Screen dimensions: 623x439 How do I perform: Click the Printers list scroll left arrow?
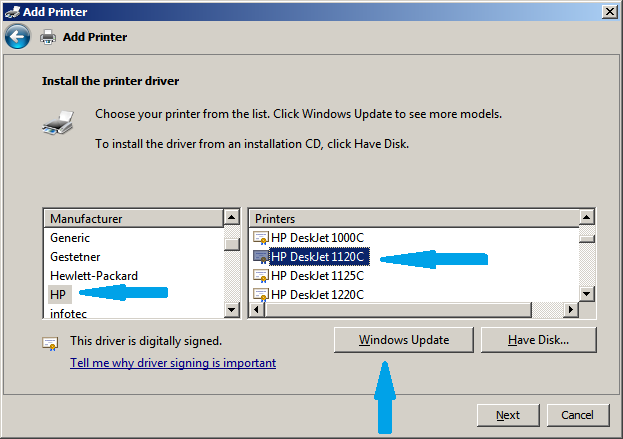[x=257, y=310]
